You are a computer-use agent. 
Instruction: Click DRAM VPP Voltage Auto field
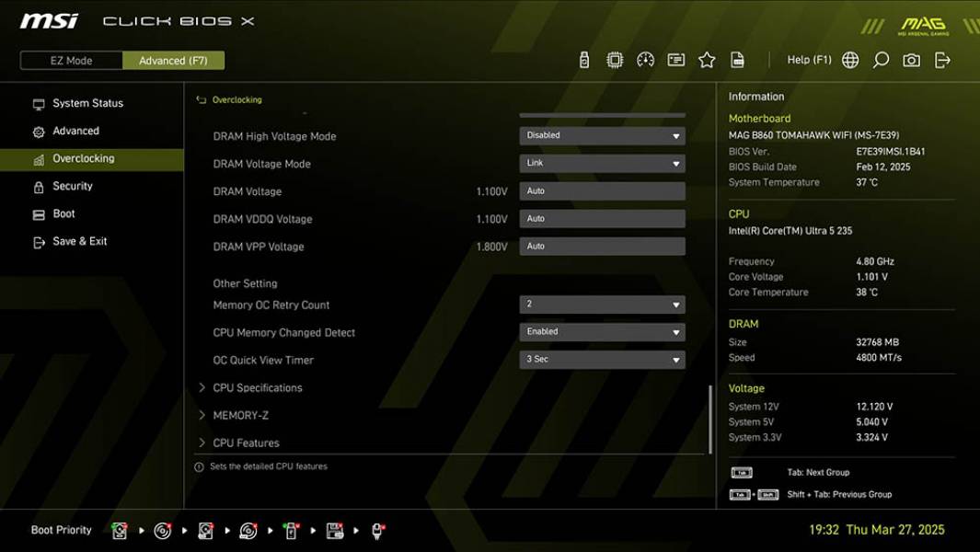point(602,247)
